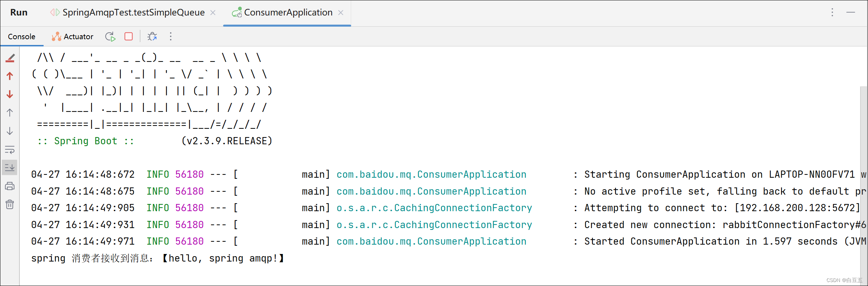Stop the running application with the red square
The image size is (868, 286).
pos(129,36)
